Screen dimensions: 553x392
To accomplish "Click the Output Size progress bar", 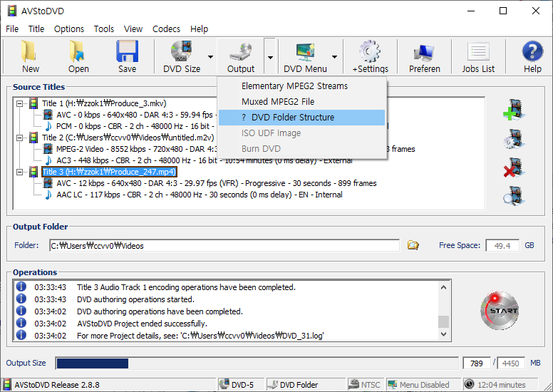I will (x=257, y=363).
